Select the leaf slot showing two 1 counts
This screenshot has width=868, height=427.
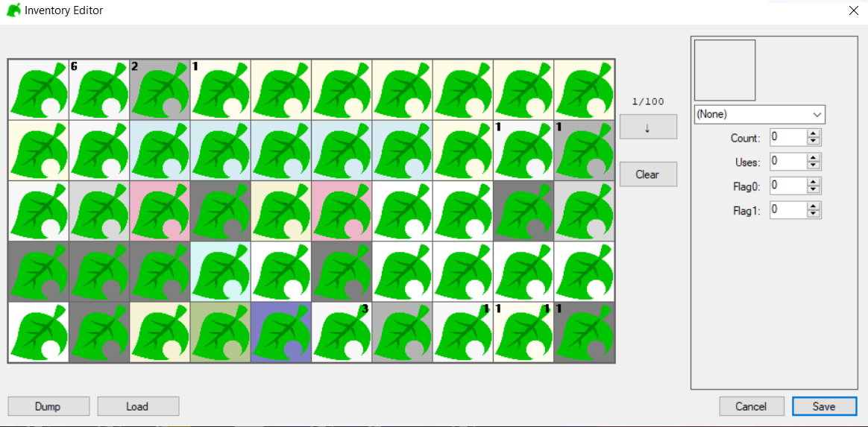tap(523, 332)
